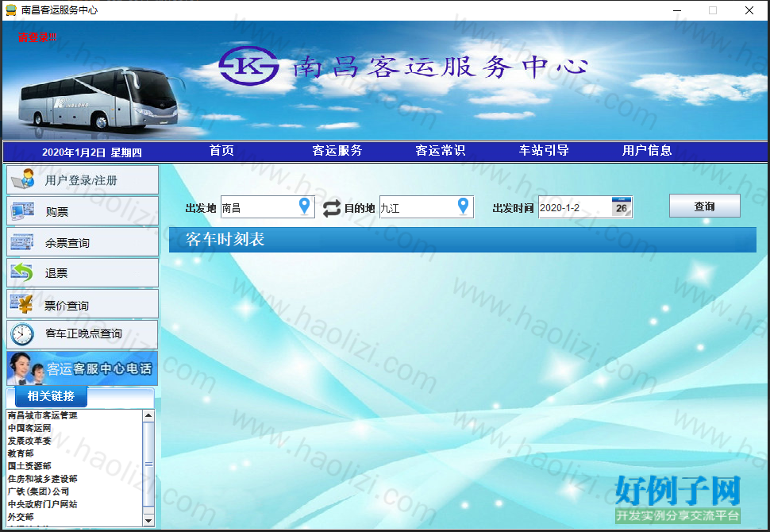Click the related links scrollbar up arrow
Image resolution: width=770 pixels, height=532 pixels.
[x=148, y=415]
